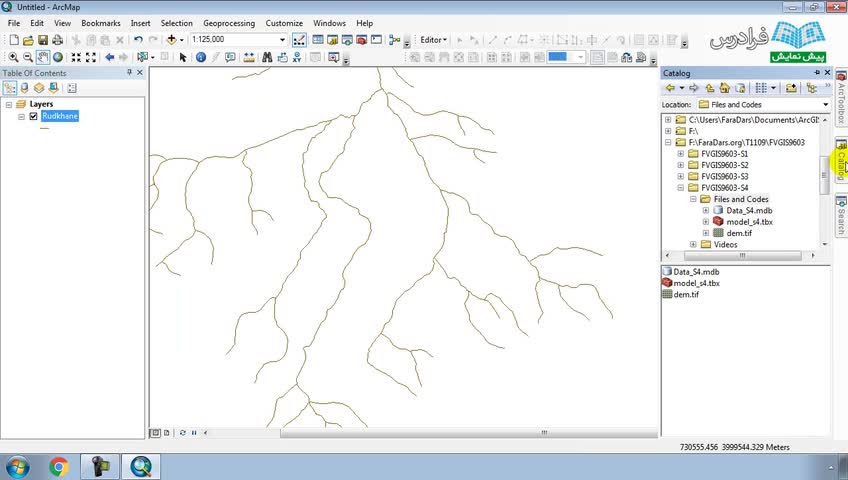Open the Bookmarks menu
Screen dimensions: 848x480
pyautogui.click(x=100, y=23)
